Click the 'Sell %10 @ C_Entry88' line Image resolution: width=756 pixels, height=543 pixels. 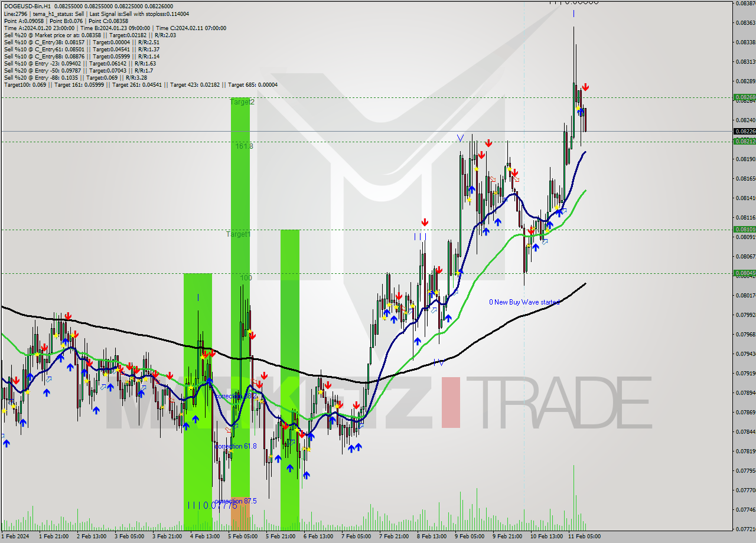tap(82, 56)
